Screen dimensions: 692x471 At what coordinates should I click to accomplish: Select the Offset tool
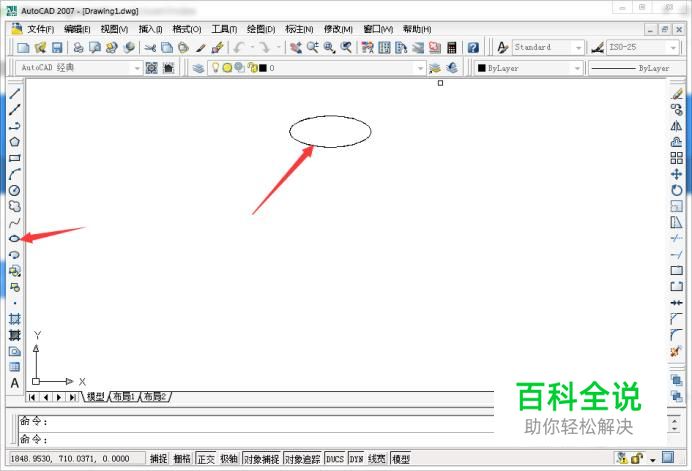click(x=677, y=142)
